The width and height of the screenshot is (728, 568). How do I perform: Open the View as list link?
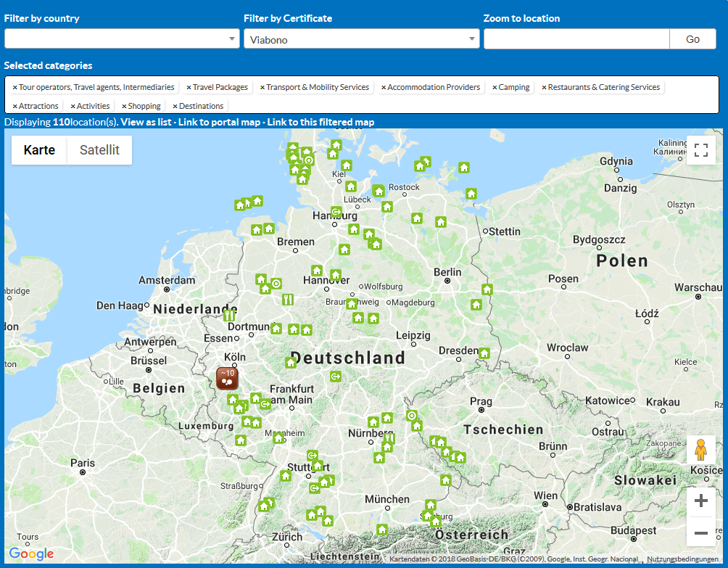tap(146, 122)
